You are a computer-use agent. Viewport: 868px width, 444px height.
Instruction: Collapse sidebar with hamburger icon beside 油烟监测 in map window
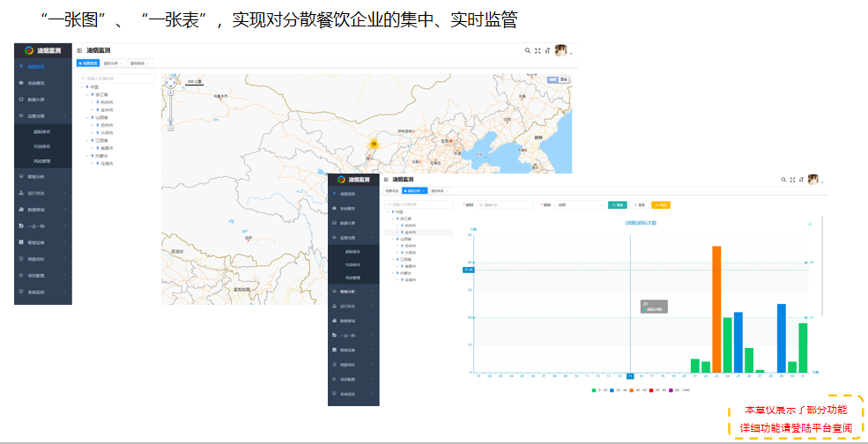79,51
